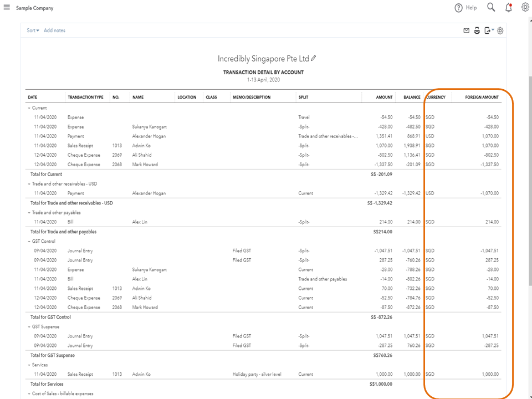Open the hamburger navigation menu

(x=7, y=8)
